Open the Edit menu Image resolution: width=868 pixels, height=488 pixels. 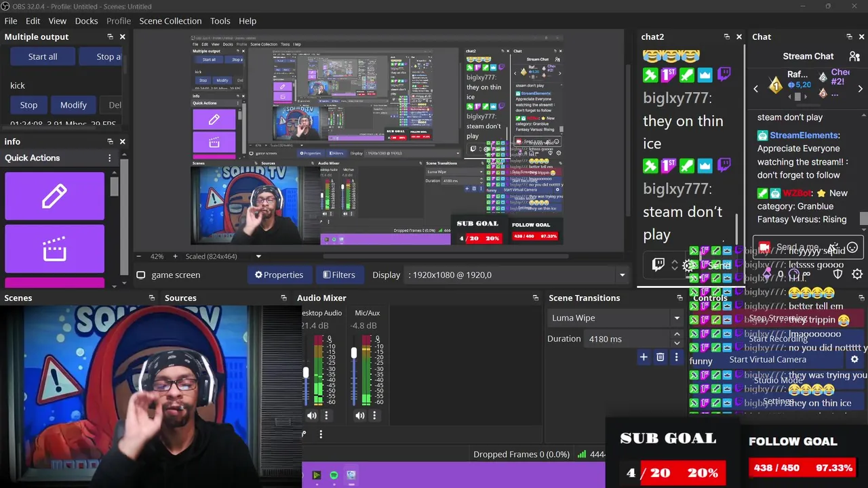pyautogui.click(x=33, y=21)
